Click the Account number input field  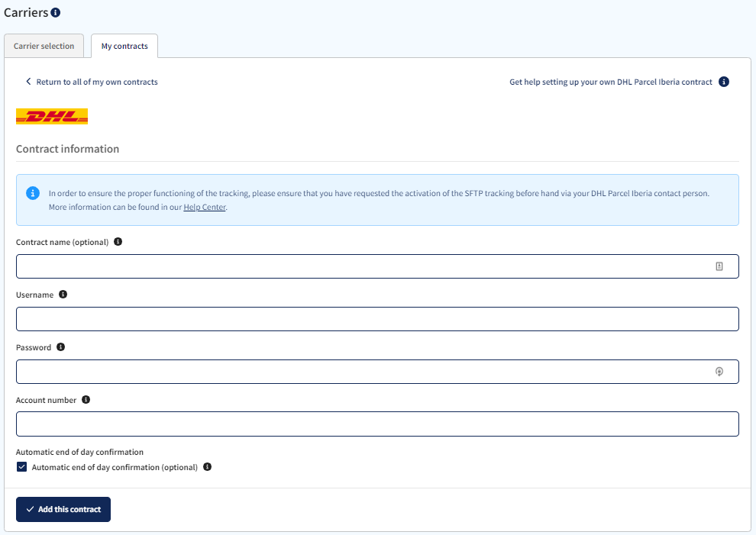(x=377, y=424)
